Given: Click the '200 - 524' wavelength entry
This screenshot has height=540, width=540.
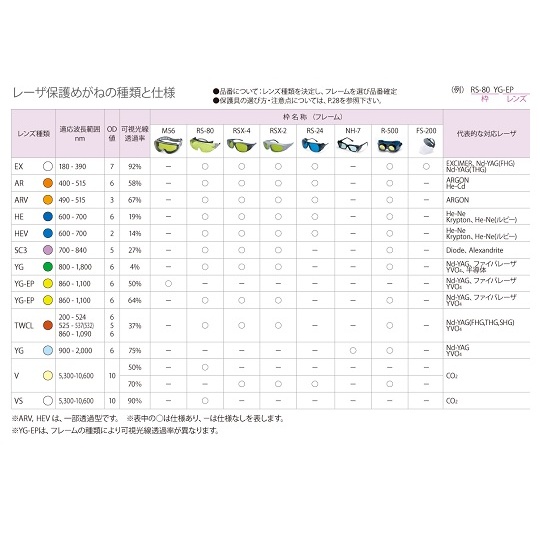Looking at the screenshot, I should [x=72, y=317].
